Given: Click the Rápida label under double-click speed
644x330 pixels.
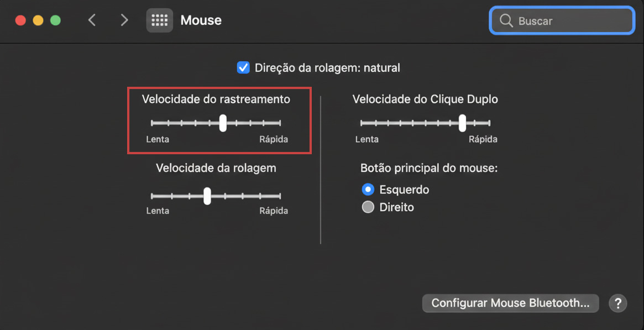Looking at the screenshot, I should (483, 139).
